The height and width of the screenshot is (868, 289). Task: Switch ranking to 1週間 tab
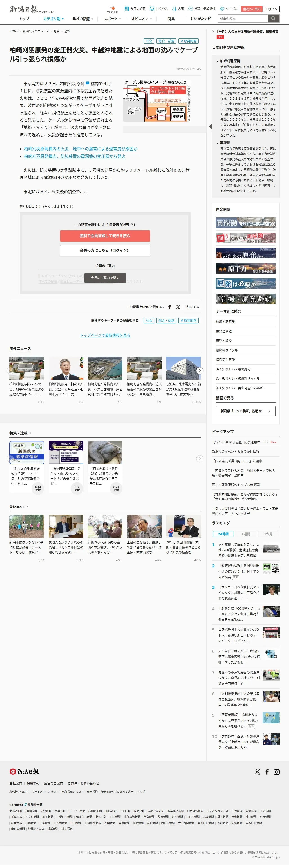(x=246, y=534)
